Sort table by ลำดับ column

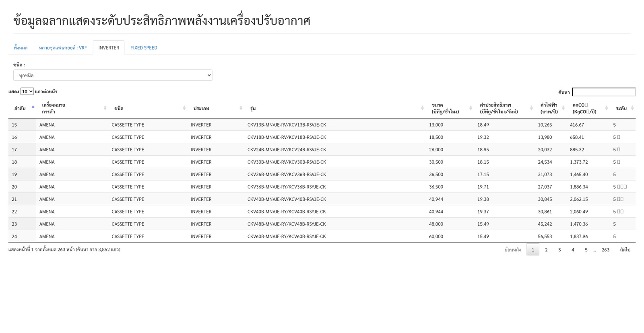click(x=22, y=108)
